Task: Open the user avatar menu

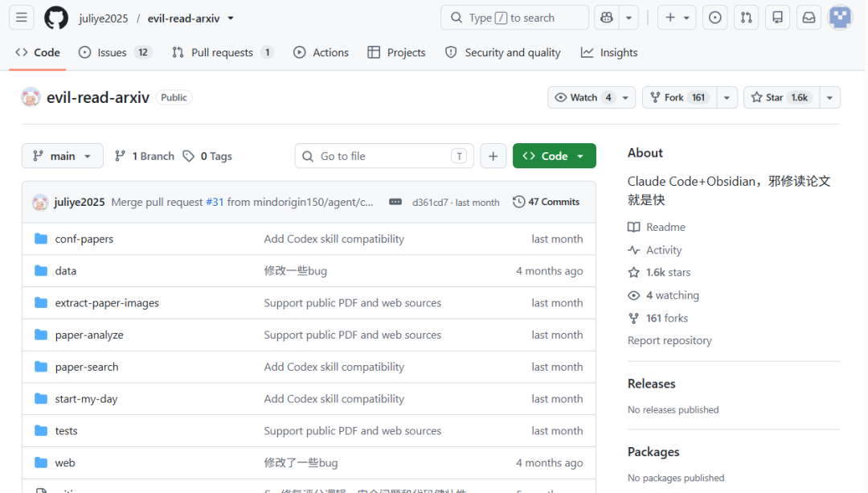Action: [x=840, y=18]
